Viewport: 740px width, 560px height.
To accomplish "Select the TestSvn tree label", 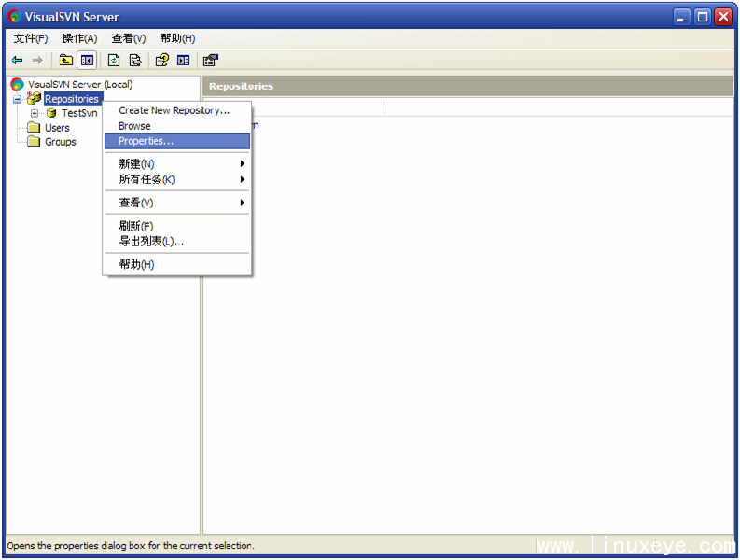I will click(x=79, y=113).
